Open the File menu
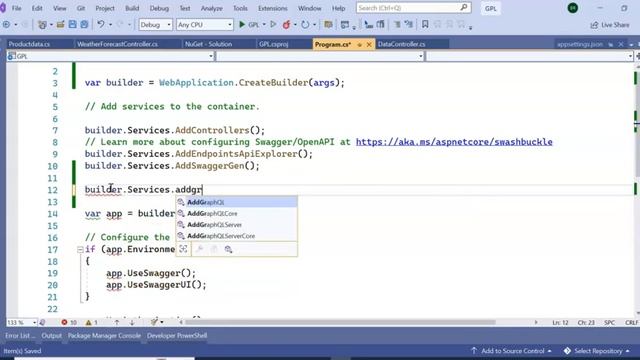 (x=17, y=8)
